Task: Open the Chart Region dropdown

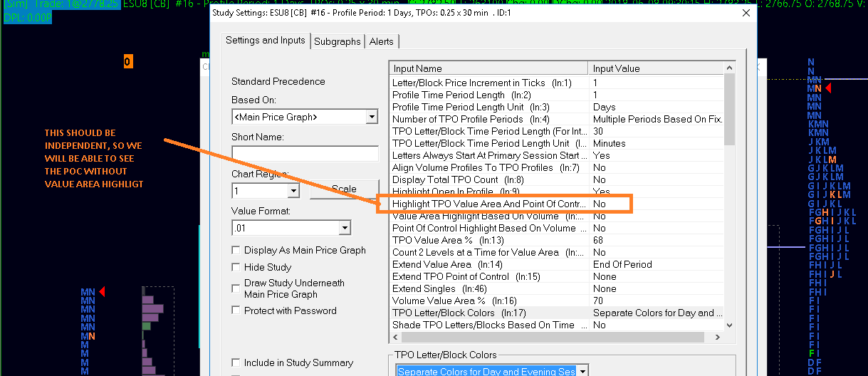Action: click(x=293, y=191)
